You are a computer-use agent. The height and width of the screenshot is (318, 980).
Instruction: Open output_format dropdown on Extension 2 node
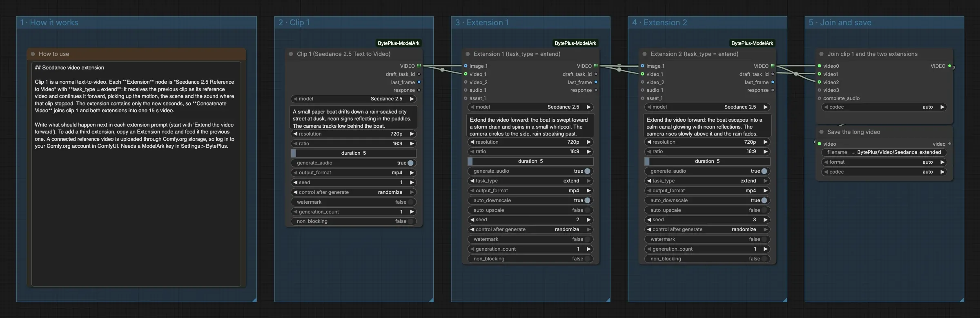707,191
